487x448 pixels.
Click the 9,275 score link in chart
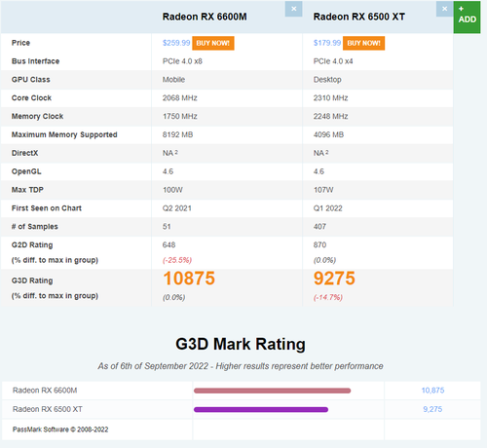pyautogui.click(x=432, y=409)
